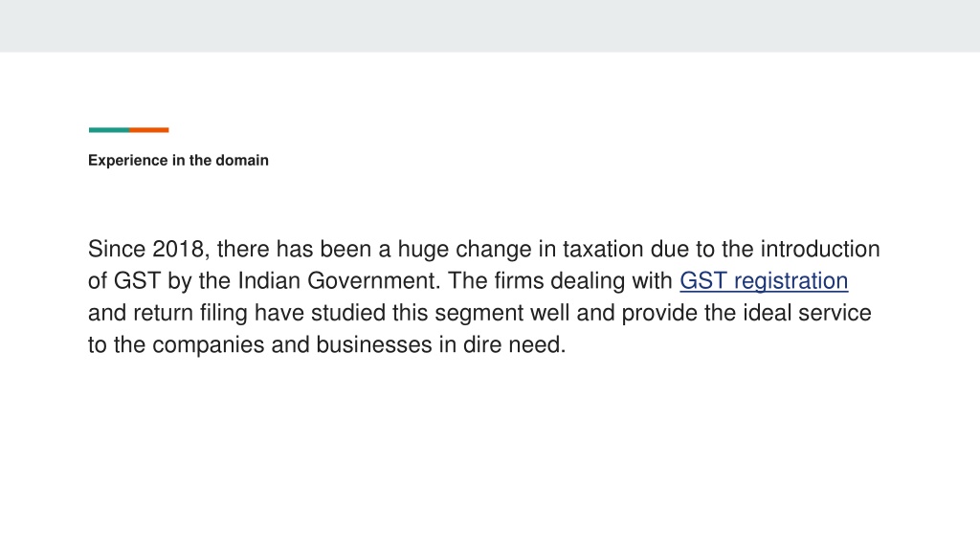Click the word "GST" inside the underlined link
This screenshot has height=551, width=980.
pyautogui.click(x=703, y=281)
